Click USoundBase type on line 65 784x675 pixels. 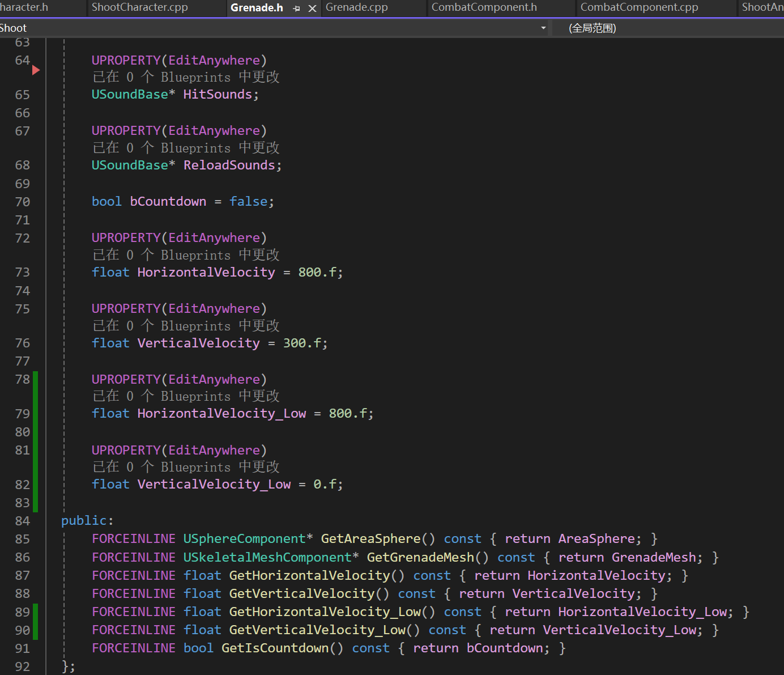click(130, 94)
